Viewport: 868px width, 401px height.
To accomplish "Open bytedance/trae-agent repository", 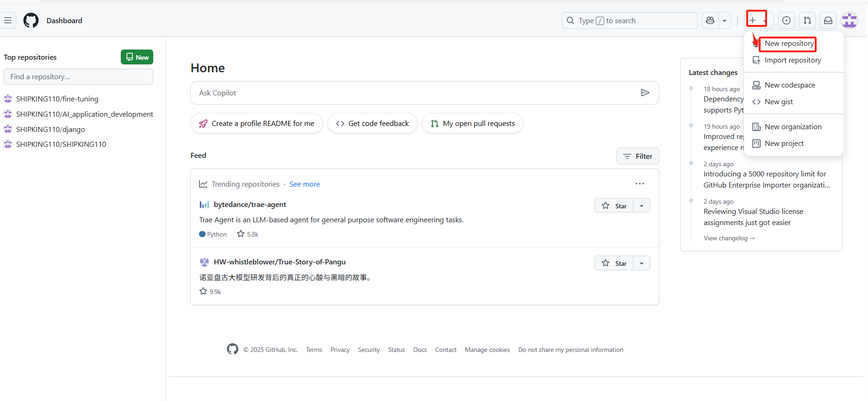I will [250, 205].
